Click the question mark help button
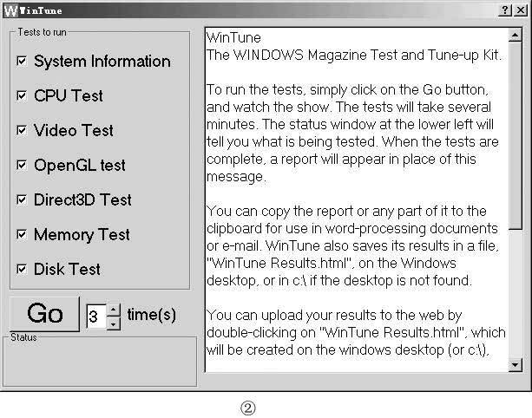This screenshot has width=532, height=418. [x=504, y=9]
